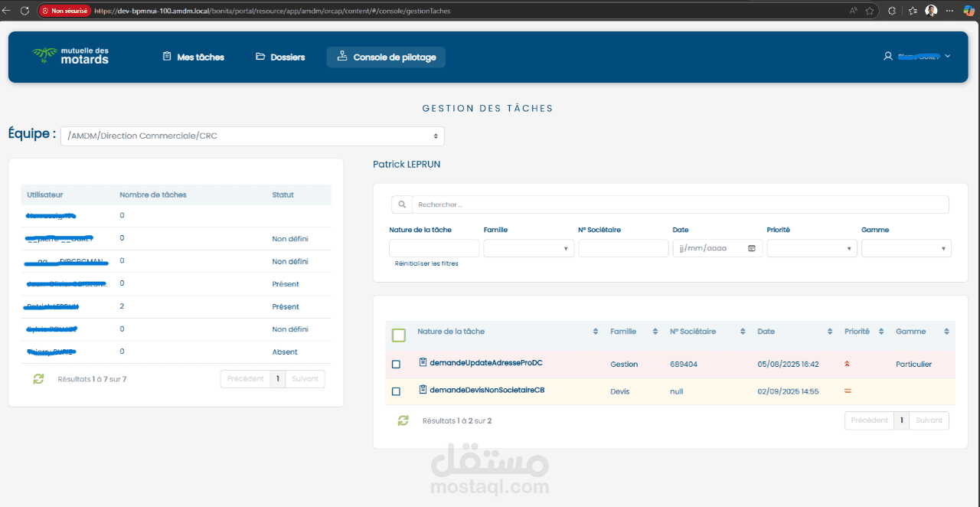Image resolution: width=980 pixels, height=507 pixels.
Task: Click the user account icon in header
Action: pyautogui.click(x=888, y=56)
